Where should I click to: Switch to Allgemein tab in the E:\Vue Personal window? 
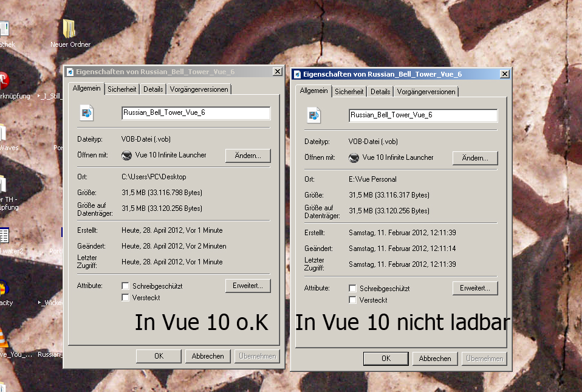click(x=313, y=91)
